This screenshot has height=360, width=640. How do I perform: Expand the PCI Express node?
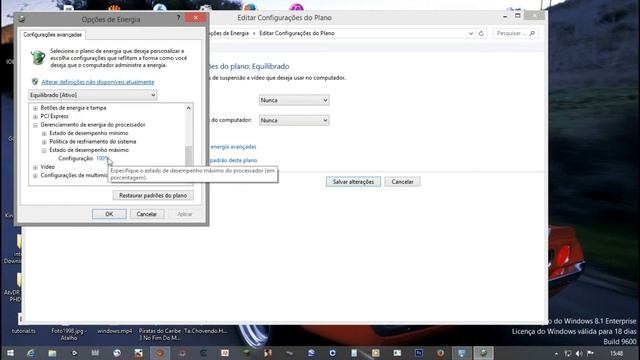[x=35, y=116]
